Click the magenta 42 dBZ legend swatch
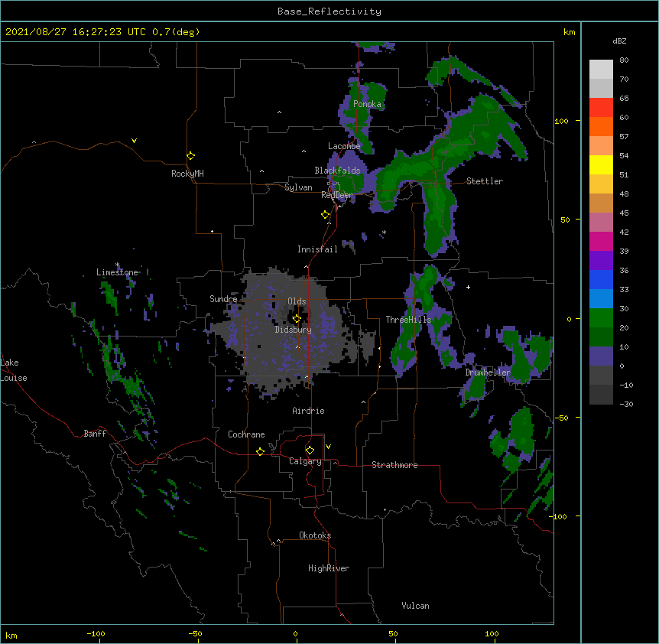659x644 pixels. click(x=601, y=241)
